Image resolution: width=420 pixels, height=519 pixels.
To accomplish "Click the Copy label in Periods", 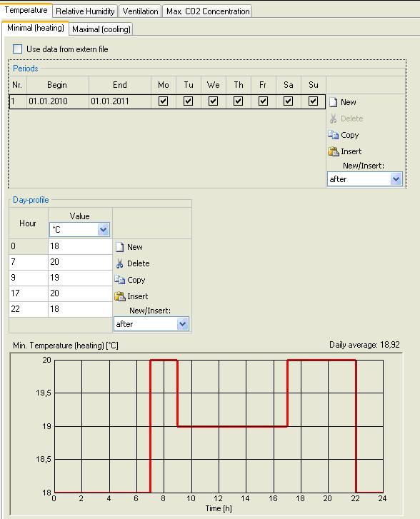I will (350, 135).
